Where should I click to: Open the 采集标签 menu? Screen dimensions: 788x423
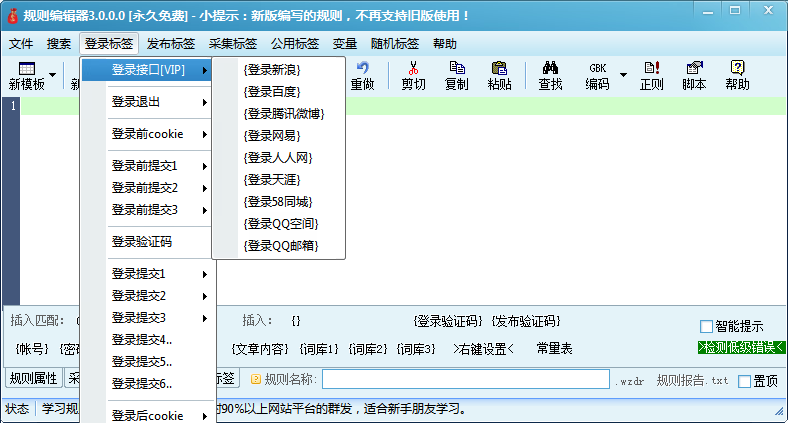tap(233, 44)
